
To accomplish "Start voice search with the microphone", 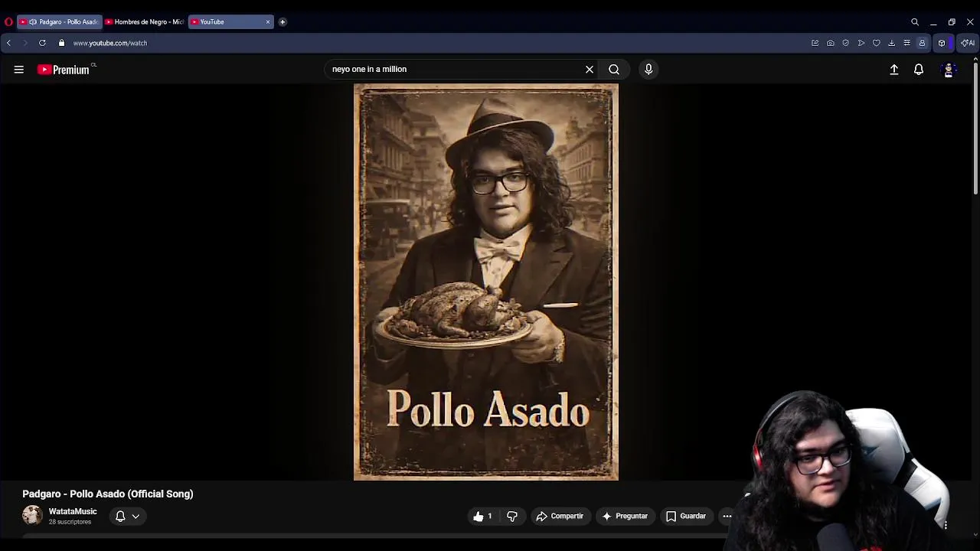I will [x=648, y=70].
